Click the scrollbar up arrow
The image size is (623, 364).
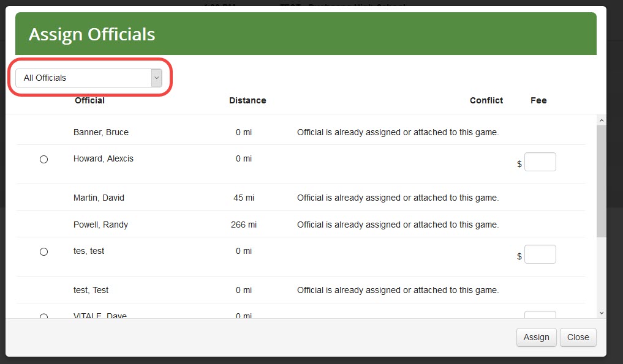point(602,119)
